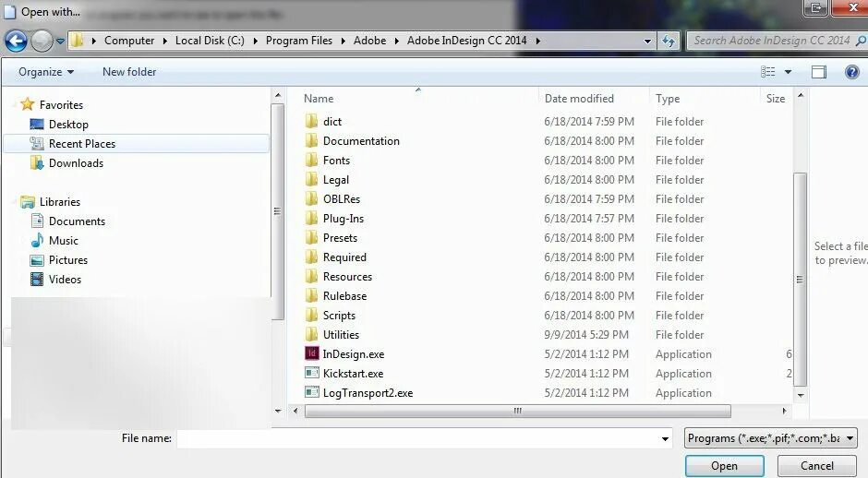Click the LogTransport2.exe file name
The height and width of the screenshot is (478, 868).
click(x=368, y=393)
